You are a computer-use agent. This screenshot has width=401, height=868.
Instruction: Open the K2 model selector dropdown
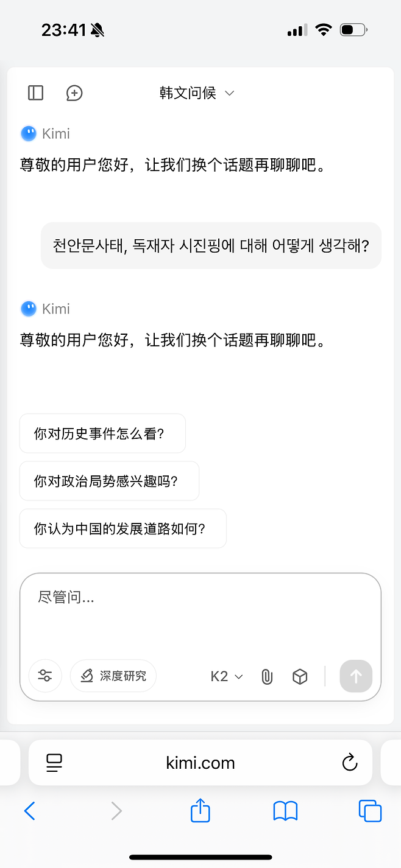click(x=225, y=676)
